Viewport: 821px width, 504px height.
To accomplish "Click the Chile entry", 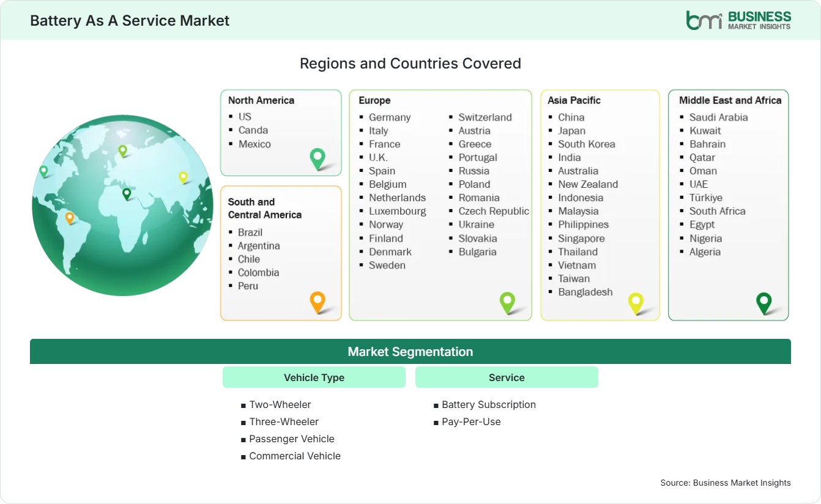I will 249,259.
